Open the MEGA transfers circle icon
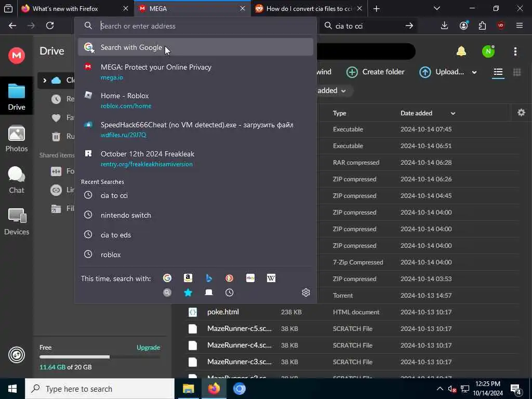Viewport: 532px width, 399px height. [x=17, y=355]
